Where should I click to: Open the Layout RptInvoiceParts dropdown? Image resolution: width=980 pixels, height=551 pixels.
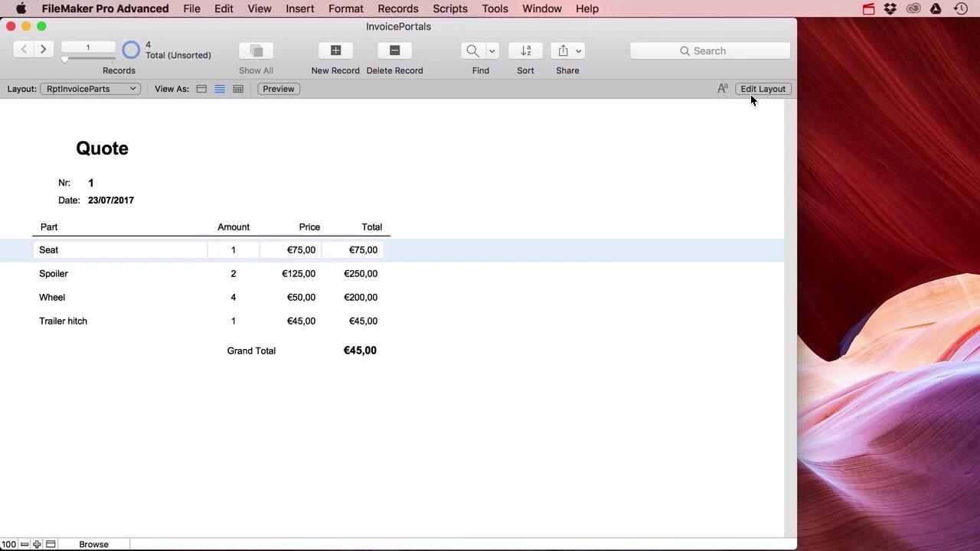coord(90,89)
